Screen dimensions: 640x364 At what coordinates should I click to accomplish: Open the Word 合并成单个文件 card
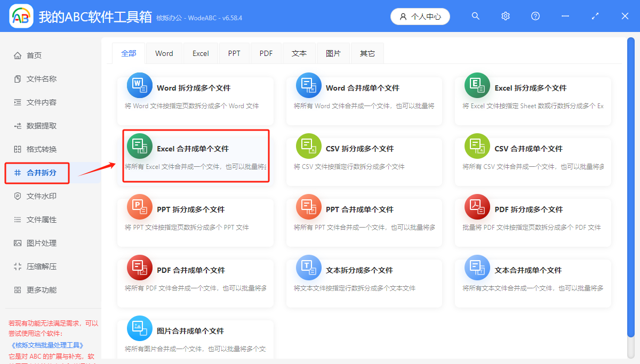364,101
